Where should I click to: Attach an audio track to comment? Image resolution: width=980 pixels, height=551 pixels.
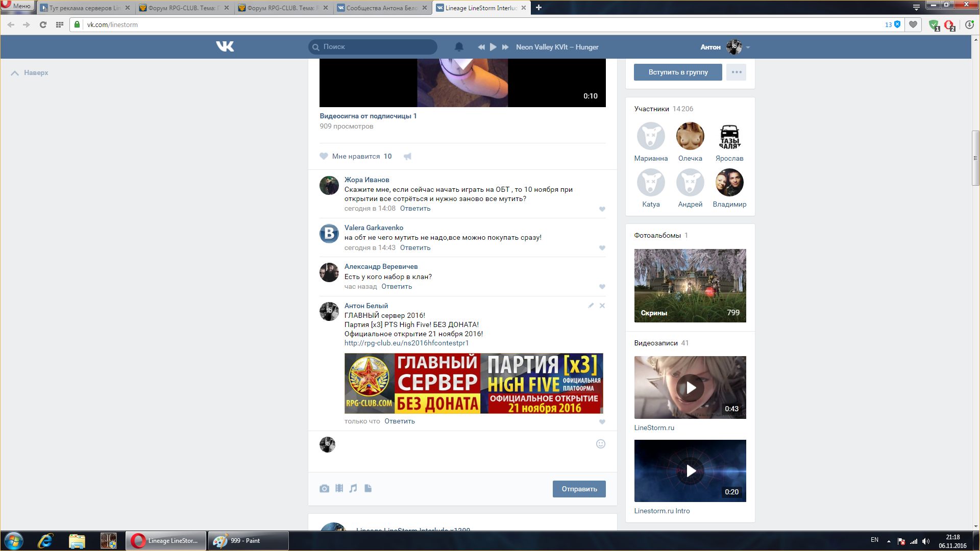coord(353,489)
